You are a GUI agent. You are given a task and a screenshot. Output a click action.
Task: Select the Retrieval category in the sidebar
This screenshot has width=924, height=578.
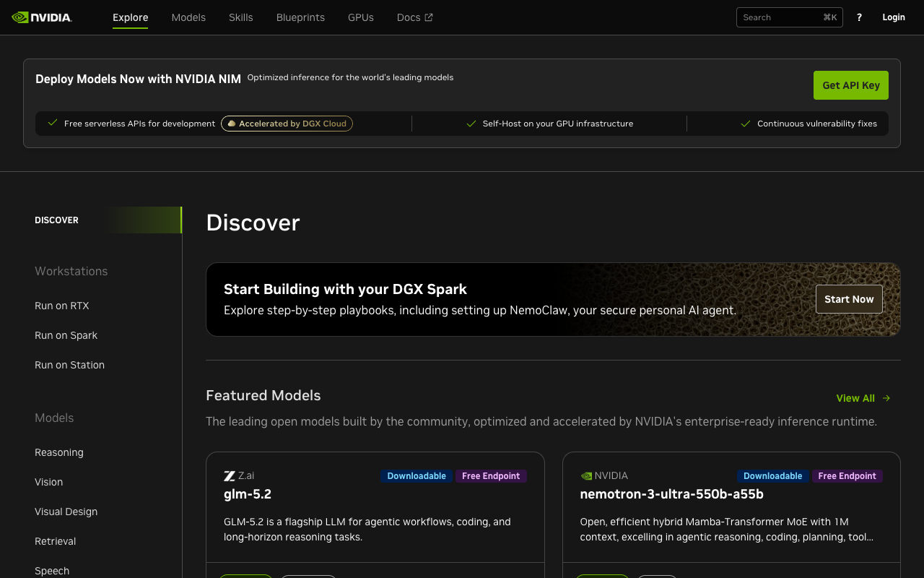pos(55,541)
